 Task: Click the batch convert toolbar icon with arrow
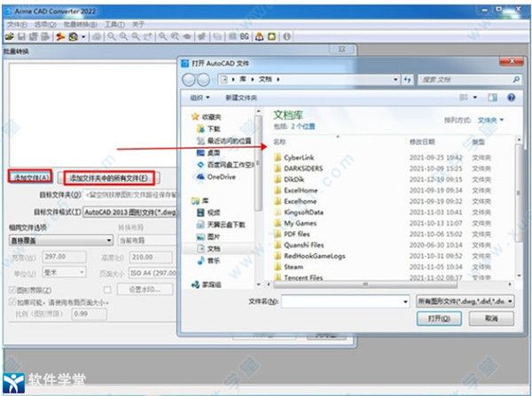click(74, 36)
